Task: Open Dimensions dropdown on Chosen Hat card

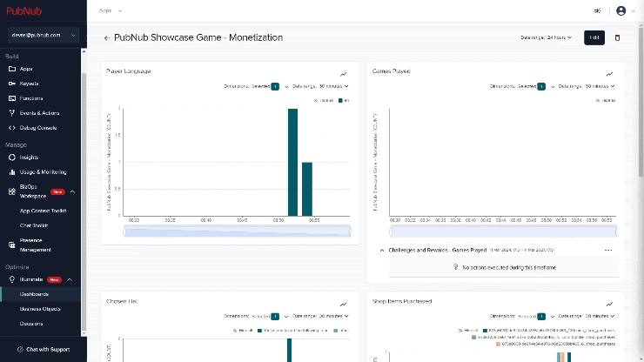Action: (x=256, y=317)
